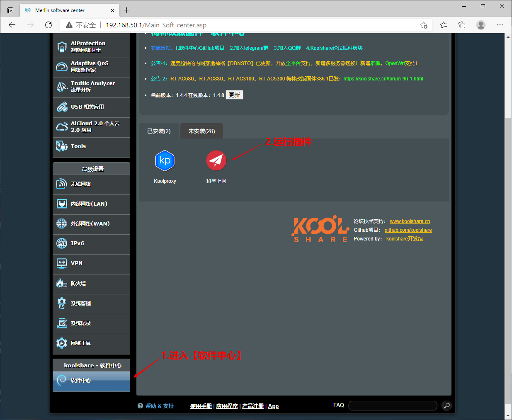Open the Koolproxy plugin icon

[165, 161]
